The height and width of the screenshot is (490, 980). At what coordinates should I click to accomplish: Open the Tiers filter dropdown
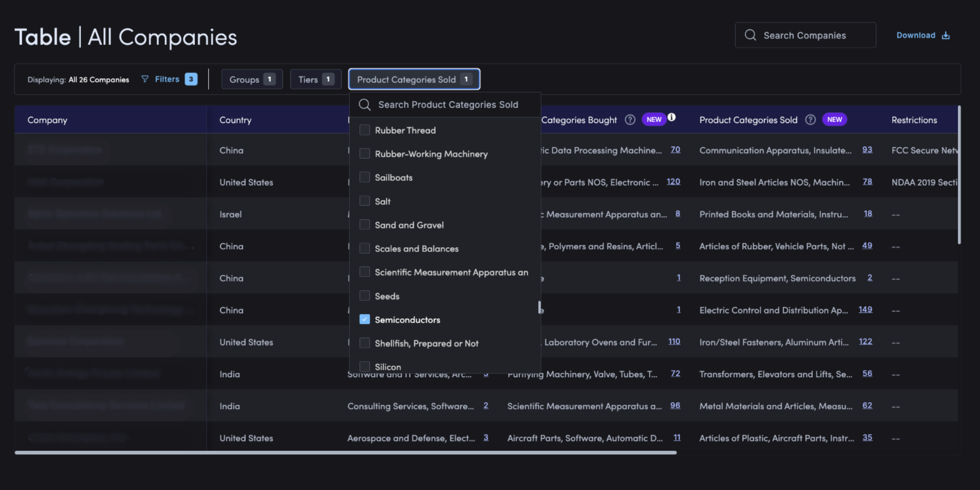[x=316, y=79]
